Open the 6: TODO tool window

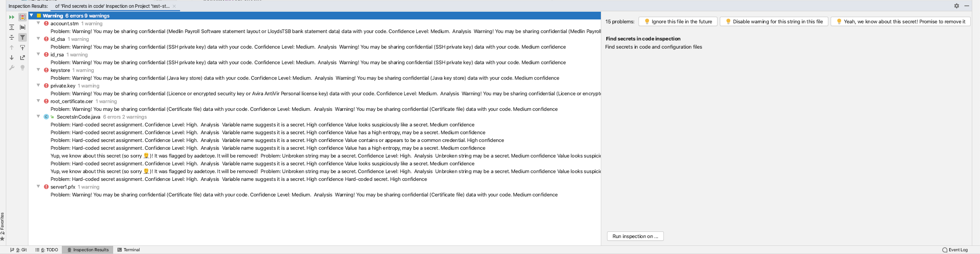click(x=47, y=250)
